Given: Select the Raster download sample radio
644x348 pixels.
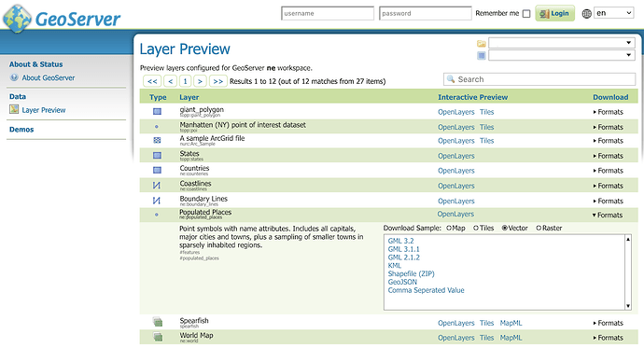Looking at the screenshot, I should tap(539, 228).
